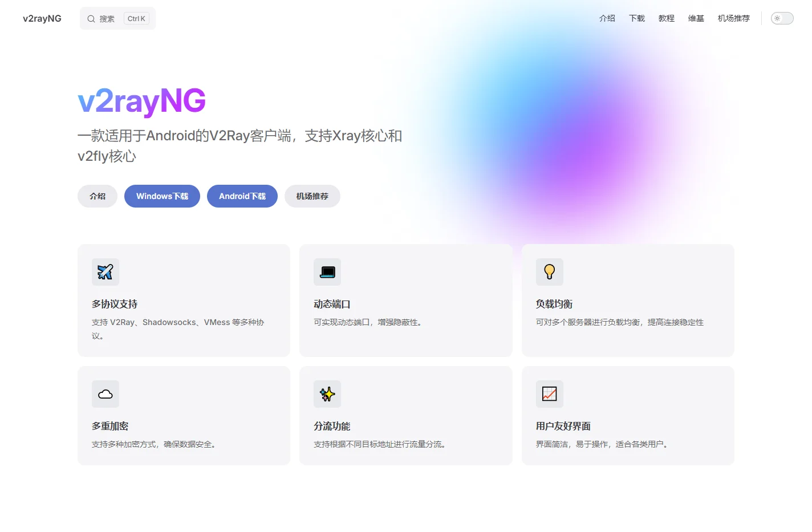Image resolution: width=812 pixels, height=532 pixels.
Task: Open the 机场推荐 nav menu item
Action: point(734,18)
